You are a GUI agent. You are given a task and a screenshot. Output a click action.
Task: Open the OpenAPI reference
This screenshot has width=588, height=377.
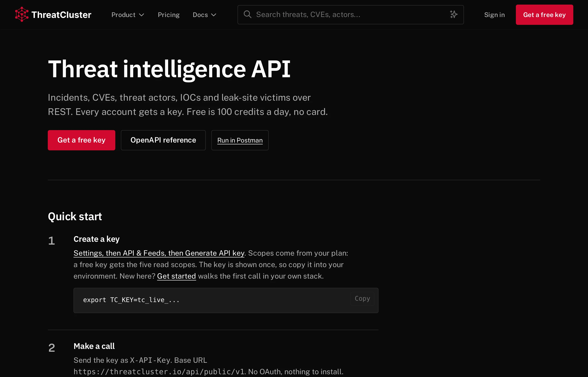163,140
